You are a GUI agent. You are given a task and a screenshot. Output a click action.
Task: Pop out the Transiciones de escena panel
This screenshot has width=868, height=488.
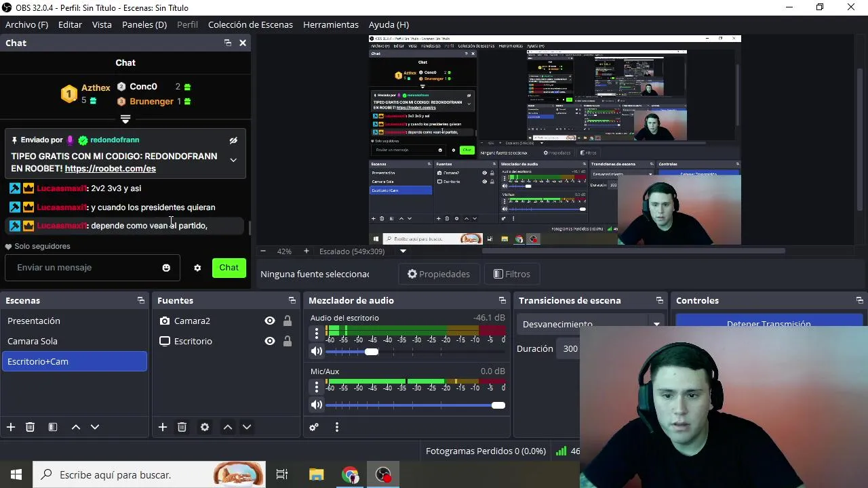659,300
